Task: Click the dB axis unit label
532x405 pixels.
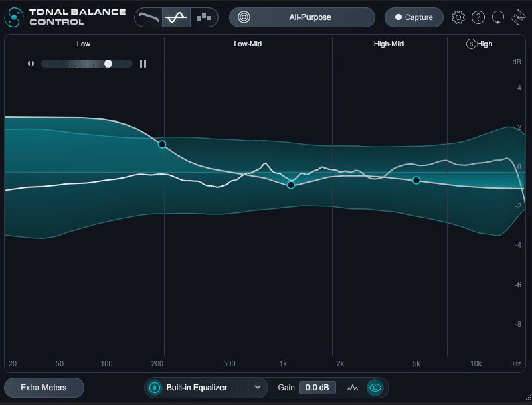Action: pos(517,62)
